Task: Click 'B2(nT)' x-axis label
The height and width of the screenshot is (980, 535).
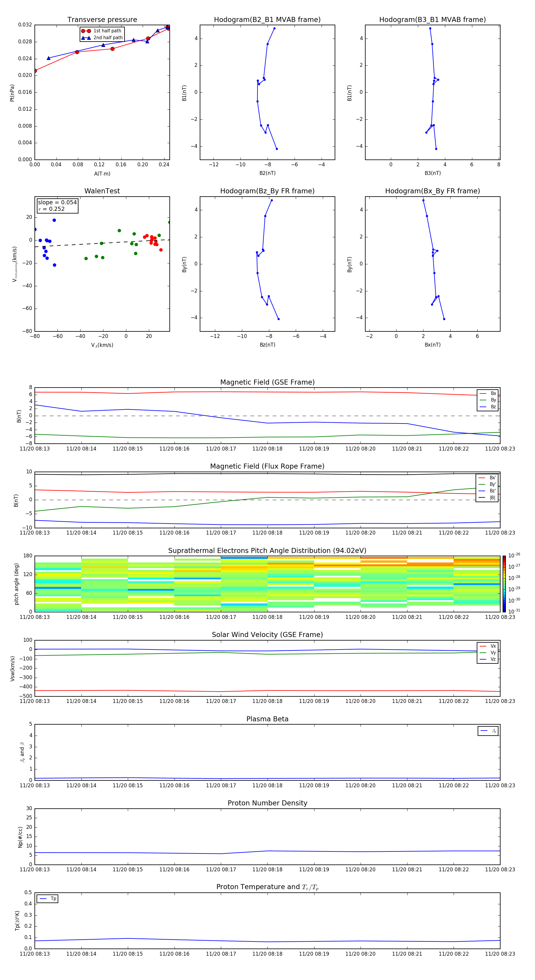Action: (267, 173)
